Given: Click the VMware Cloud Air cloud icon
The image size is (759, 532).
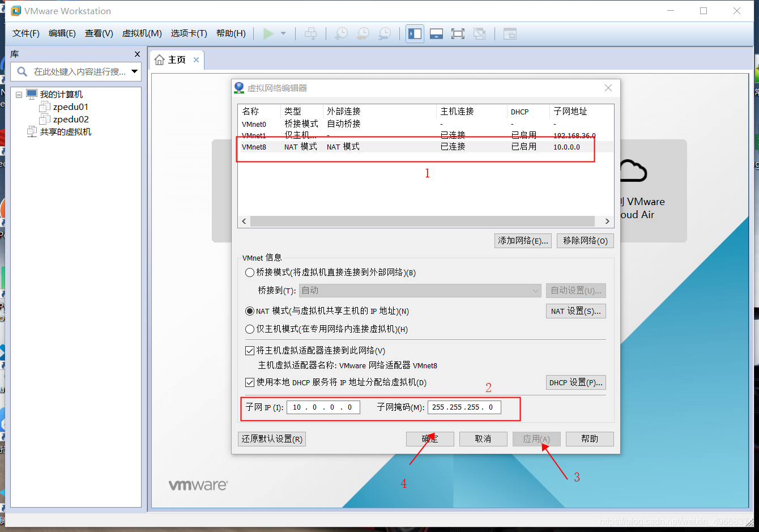Looking at the screenshot, I should click(x=633, y=171).
